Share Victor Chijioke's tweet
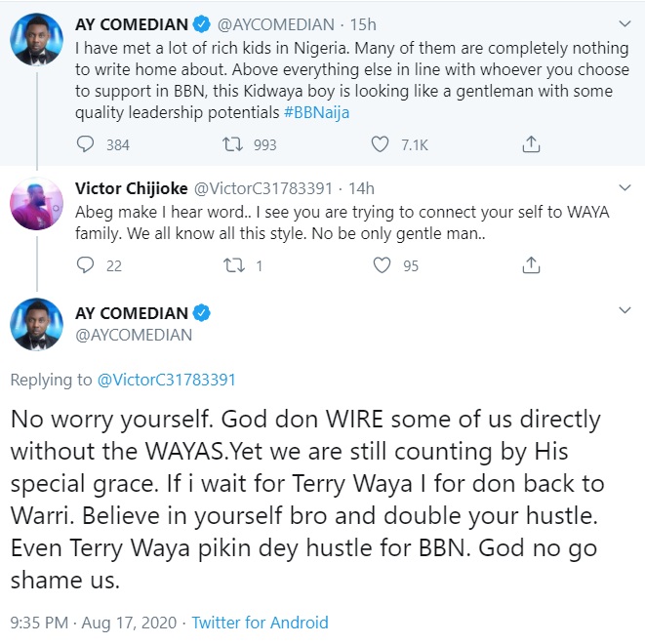 pyautogui.click(x=531, y=264)
